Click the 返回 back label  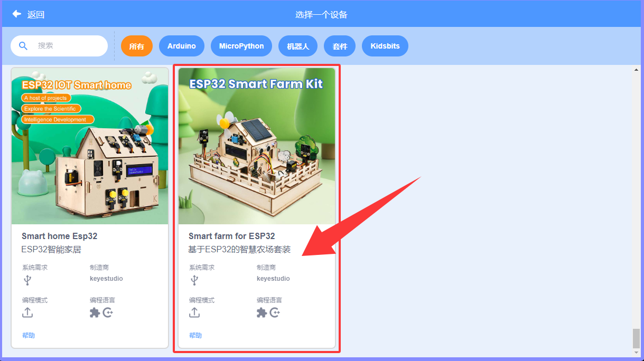[x=36, y=15]
